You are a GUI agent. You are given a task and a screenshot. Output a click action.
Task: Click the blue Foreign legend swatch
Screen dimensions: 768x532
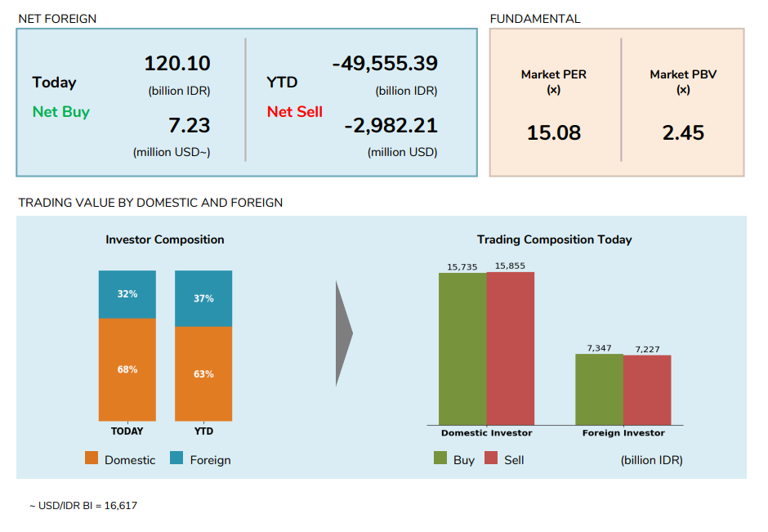click(176, 458)
